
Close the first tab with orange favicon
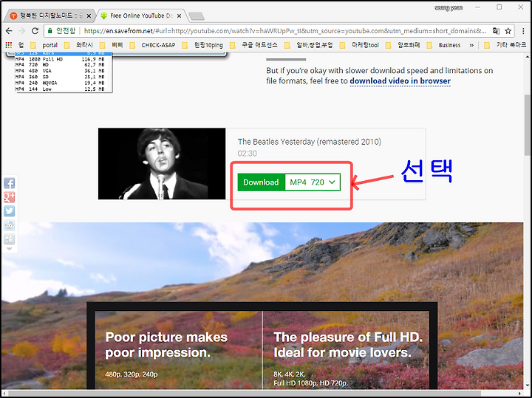(x=89, y=16)
